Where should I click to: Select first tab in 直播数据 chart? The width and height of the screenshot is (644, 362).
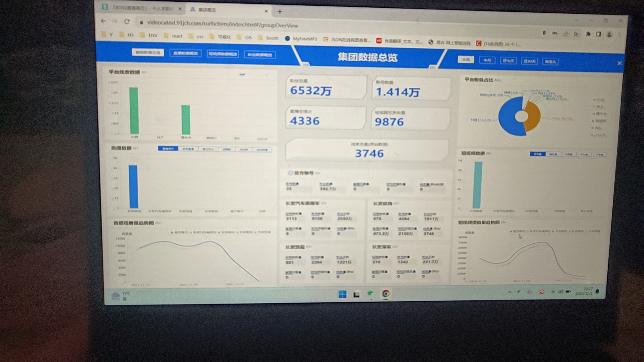click(x=168, y=148)
